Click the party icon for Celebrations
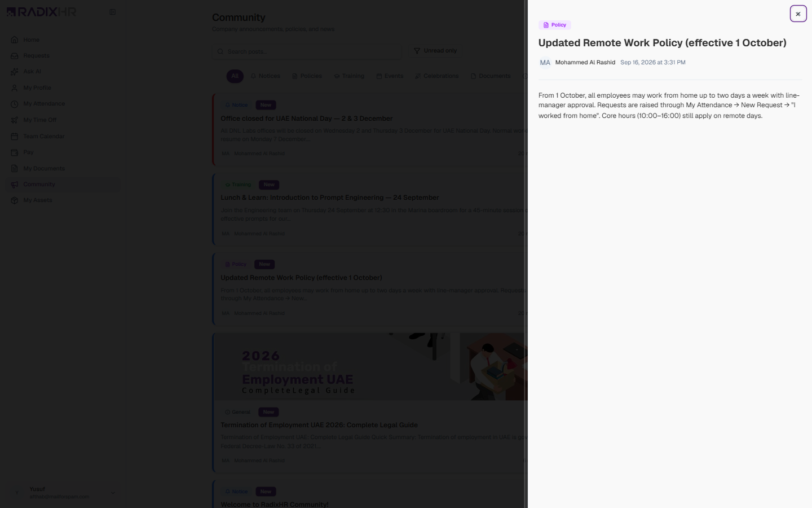The height and width of the screenshot is (508, 812). point(418,76)
